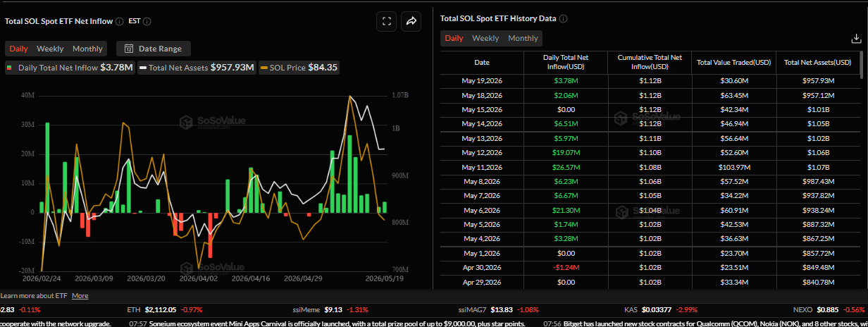Click the $1.07B total net assets cell
868x327 pixels.
pyautogui.click(x=817, y=167)
